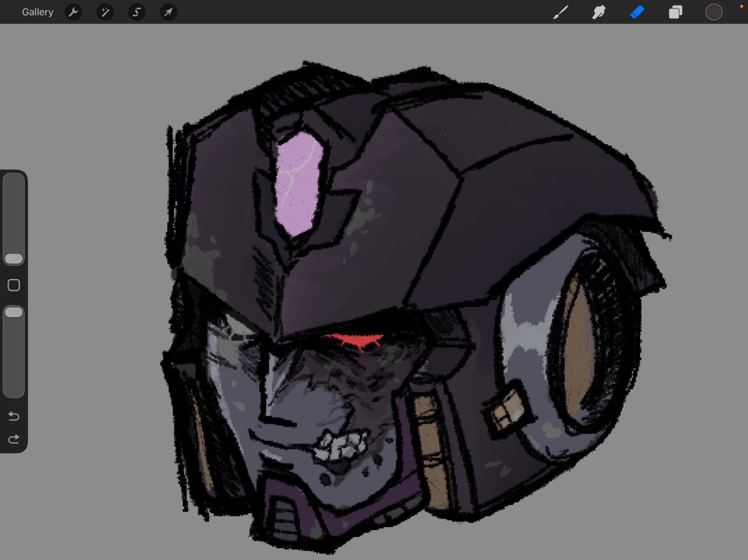Redo the last undone stroke
This screenshot has width=748, height=560.
(x=14, y=440)
